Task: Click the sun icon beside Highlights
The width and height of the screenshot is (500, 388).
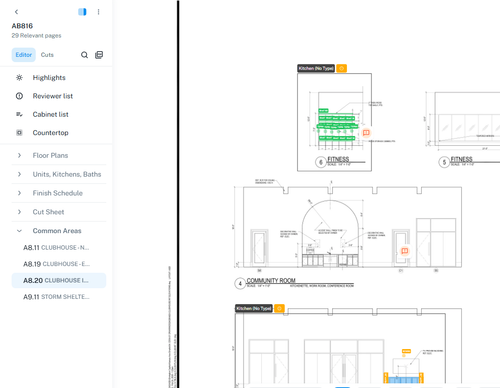Action: pos(19,78)
